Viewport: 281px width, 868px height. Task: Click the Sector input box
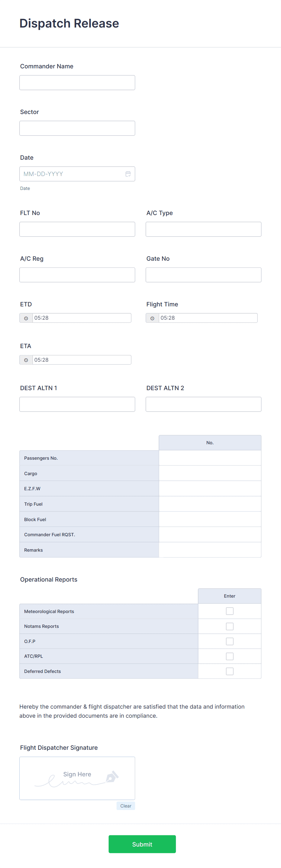(x=77, y=128)
